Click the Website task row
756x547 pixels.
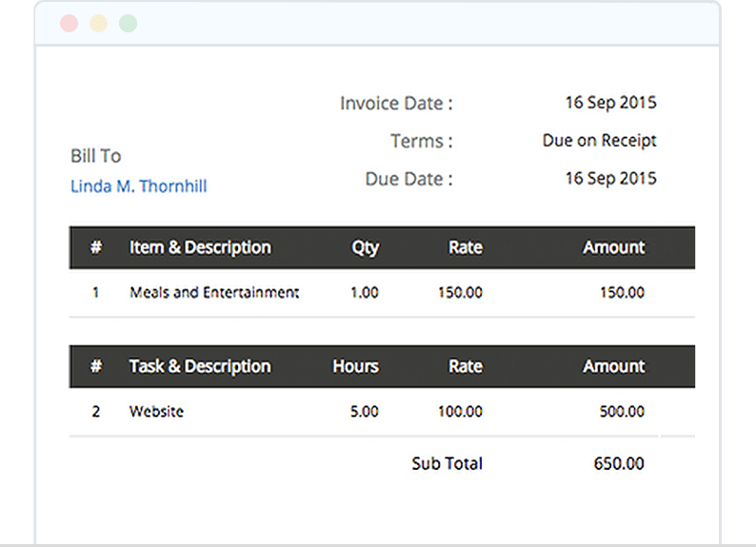(156, 412)
